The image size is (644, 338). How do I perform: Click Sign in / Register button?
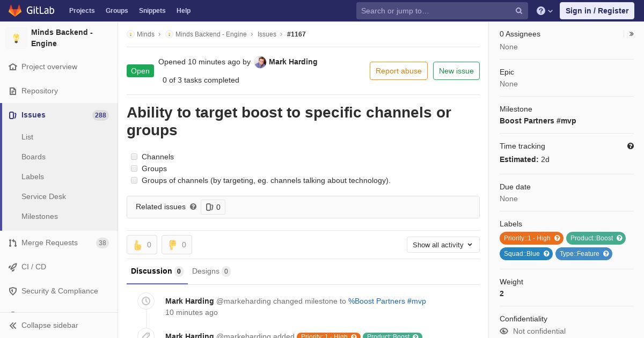(x=597, y=11)
